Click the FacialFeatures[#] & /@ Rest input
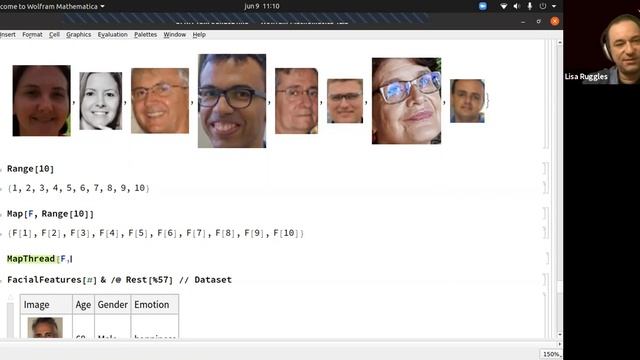Image resolution: width=640 pixels, height=360 pixels. click(119, 280)
